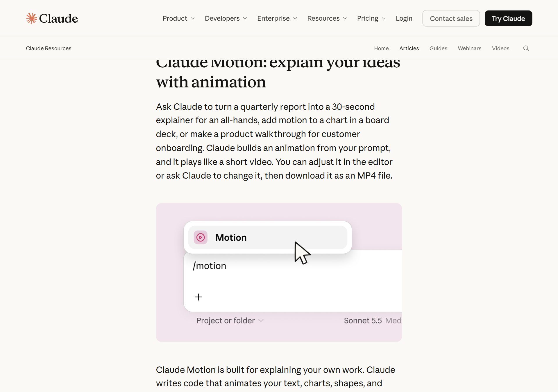This screenshot has height=392, width=558.
Task: Expand the Developers menu
Action: click(x=226, y=18)
